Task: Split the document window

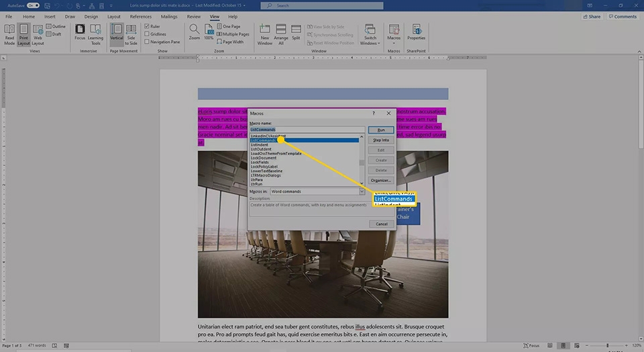Action: [296, 32]
